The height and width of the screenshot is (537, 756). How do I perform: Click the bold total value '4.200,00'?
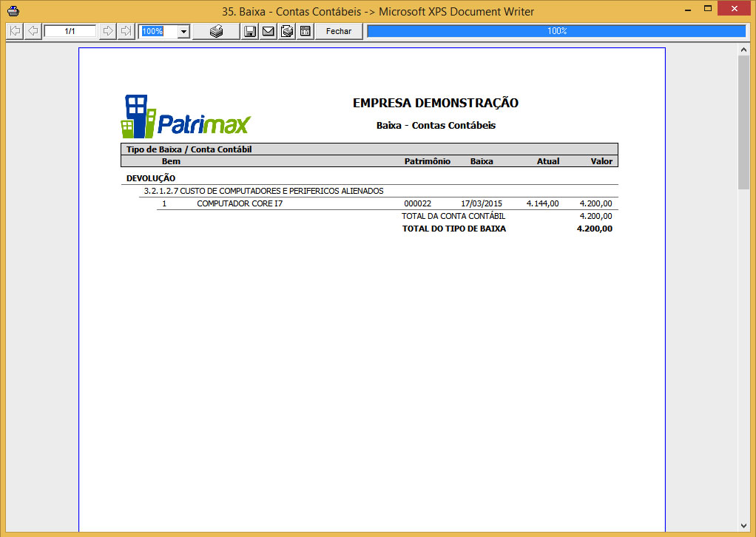tap(595, 229)
